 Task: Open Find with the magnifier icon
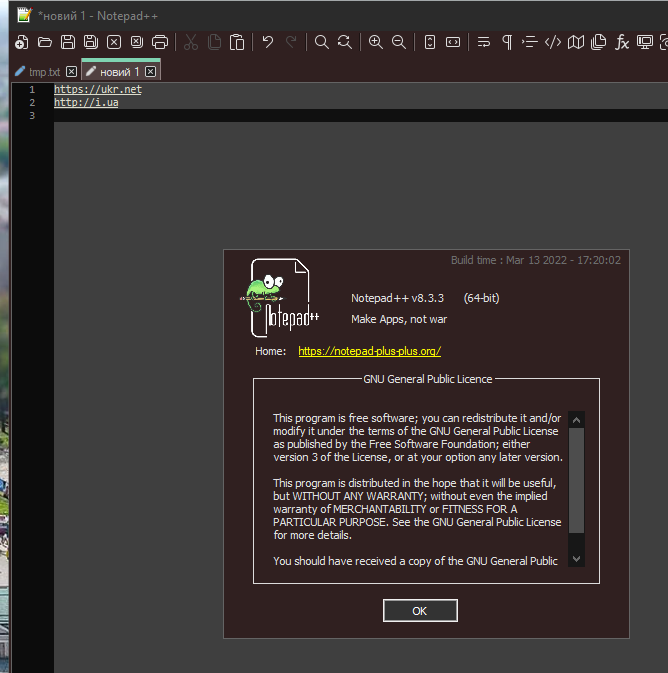click(322, 42)
